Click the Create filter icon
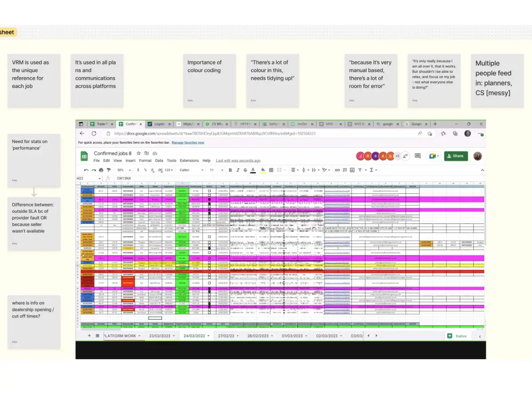This screenshot has width=532, height=399. click(x=360, y=170)
